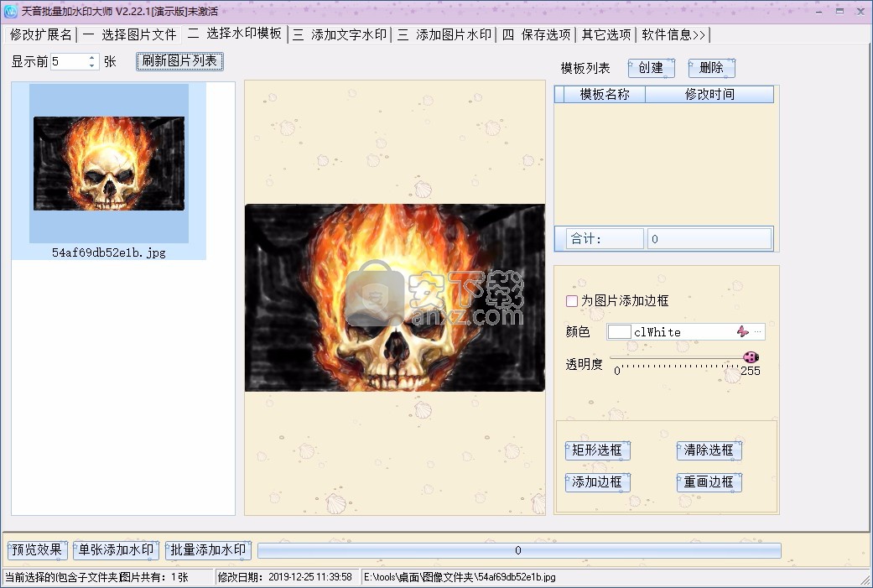Click the white color swatch box

619,331
